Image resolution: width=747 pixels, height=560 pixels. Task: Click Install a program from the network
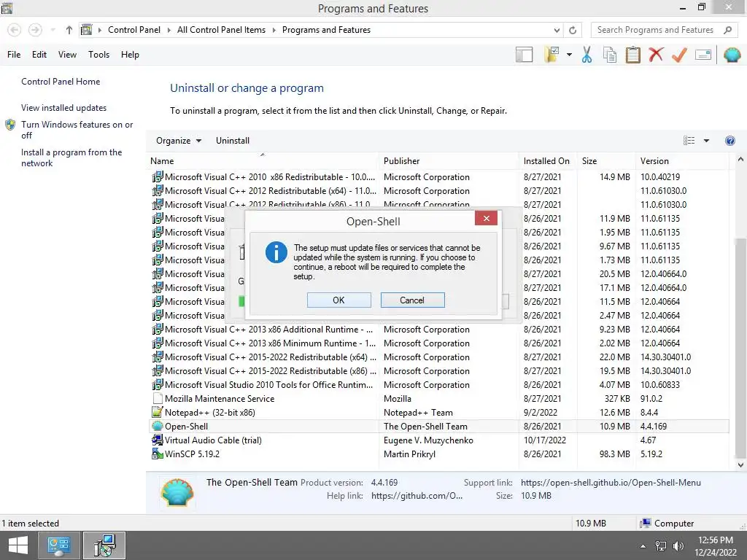click(71, 157)
